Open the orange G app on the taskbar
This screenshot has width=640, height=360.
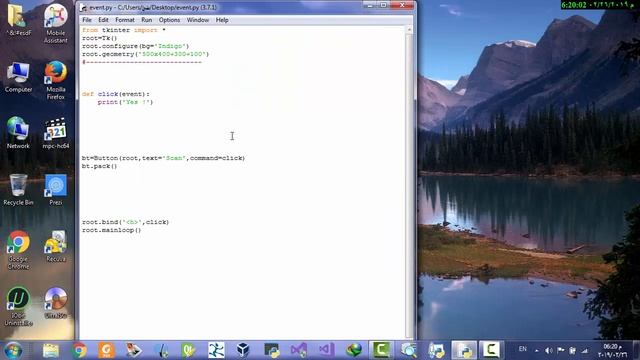pos(107,350)
